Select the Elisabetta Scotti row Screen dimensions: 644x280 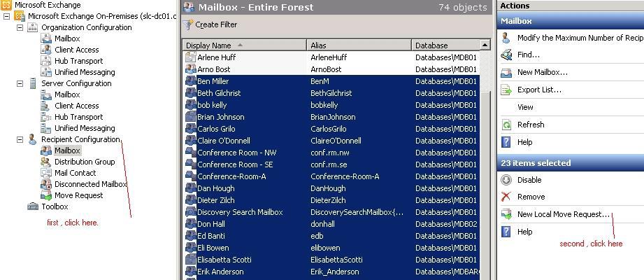click(x=331, y=260)
